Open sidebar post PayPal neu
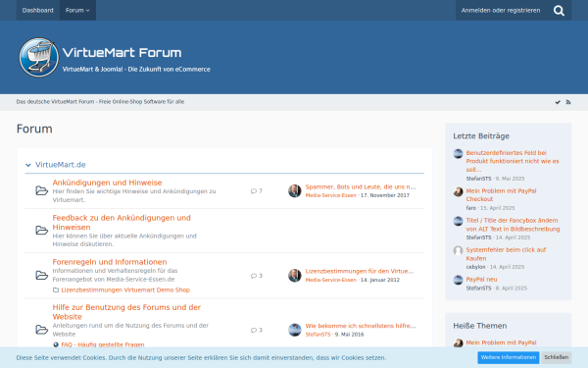588x368 pixels. 481,279
